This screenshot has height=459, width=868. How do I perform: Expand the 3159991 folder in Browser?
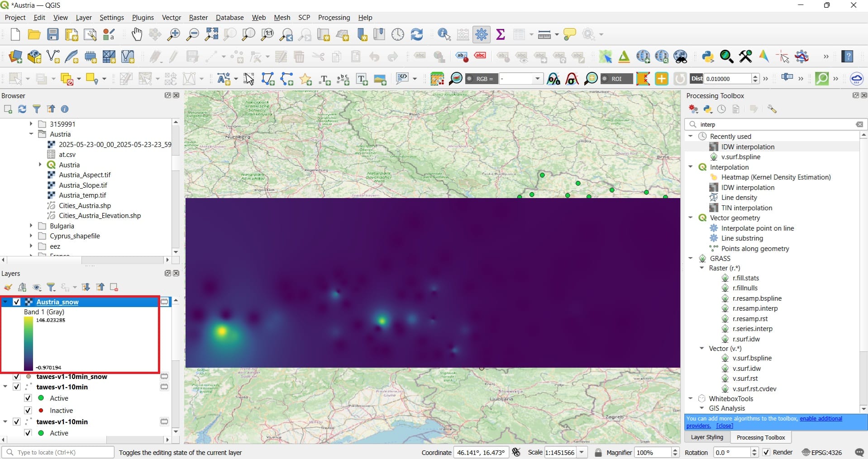click(31, 123)
